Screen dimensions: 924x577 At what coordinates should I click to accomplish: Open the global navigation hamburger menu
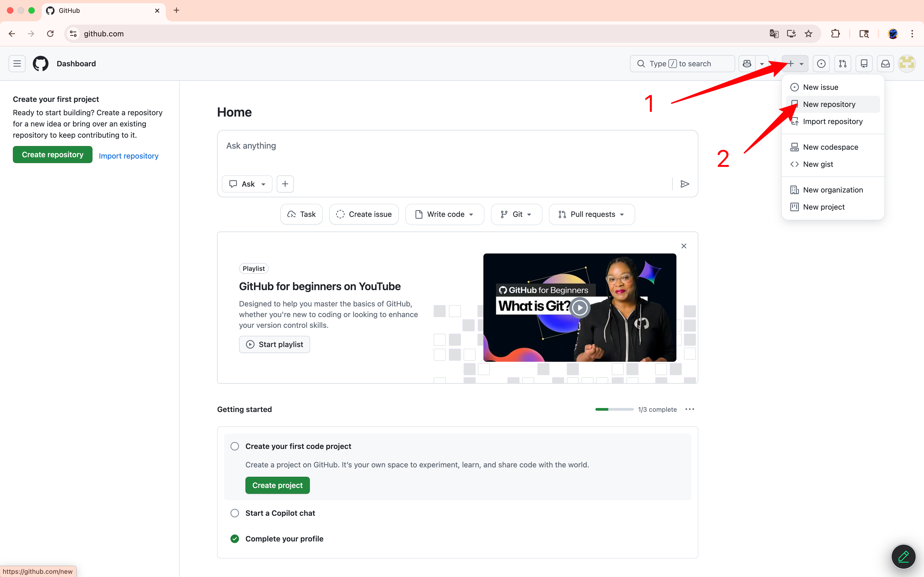coord(17,64)
